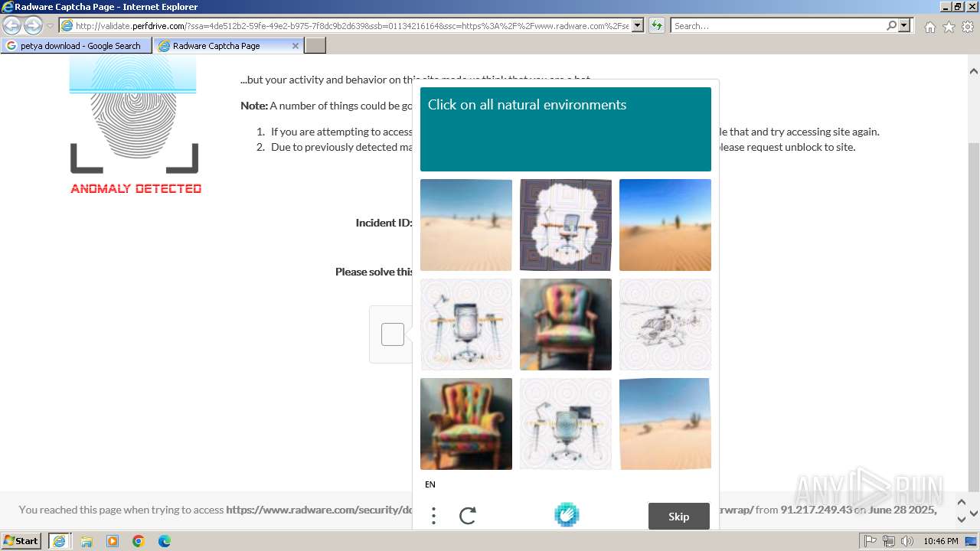Click the Action Center flag tray icon
Viewport: 980px width, 551px height.
click(871, 541)
